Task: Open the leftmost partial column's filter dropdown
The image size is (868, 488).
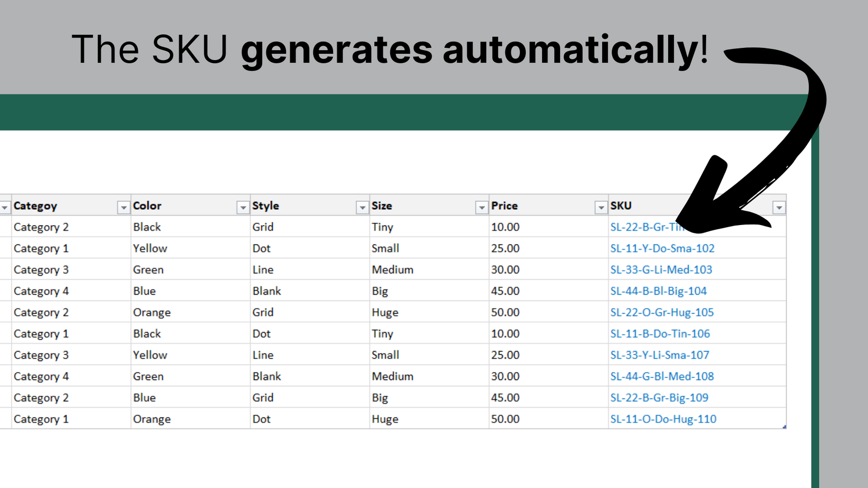Action: coord(5,206)
